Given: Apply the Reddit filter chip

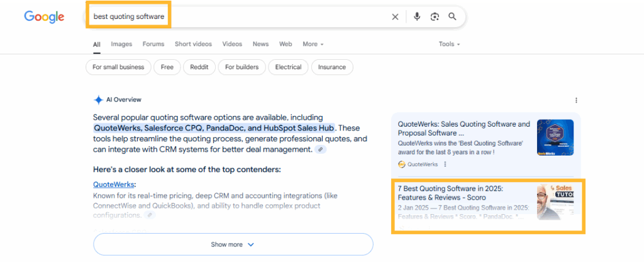Looking at the screenshot, I should pos(200,67).
